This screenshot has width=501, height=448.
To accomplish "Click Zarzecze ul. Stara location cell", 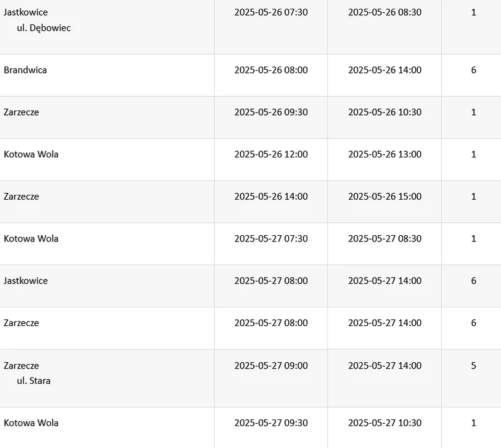I will coord(28,373).
